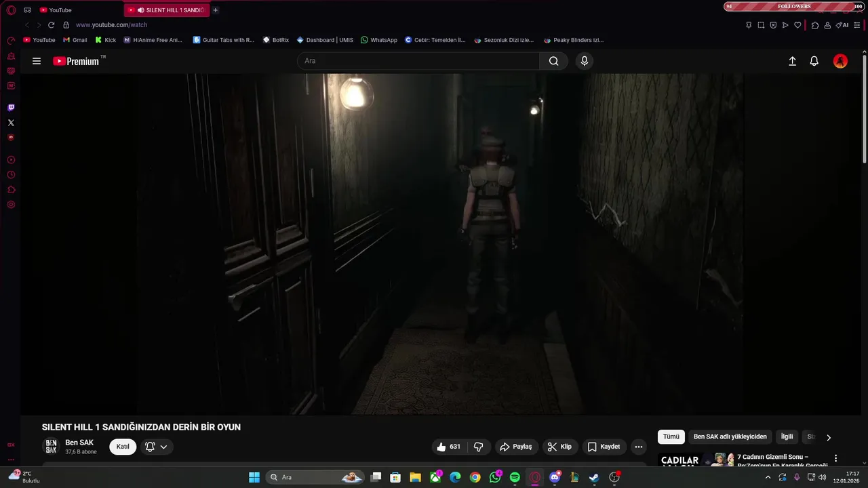The height and width of the screenshot is (488, 868).
Task: Open Peaky Blinders izl... bookmark
Action: pyautogui.click(x=574, y=40)
